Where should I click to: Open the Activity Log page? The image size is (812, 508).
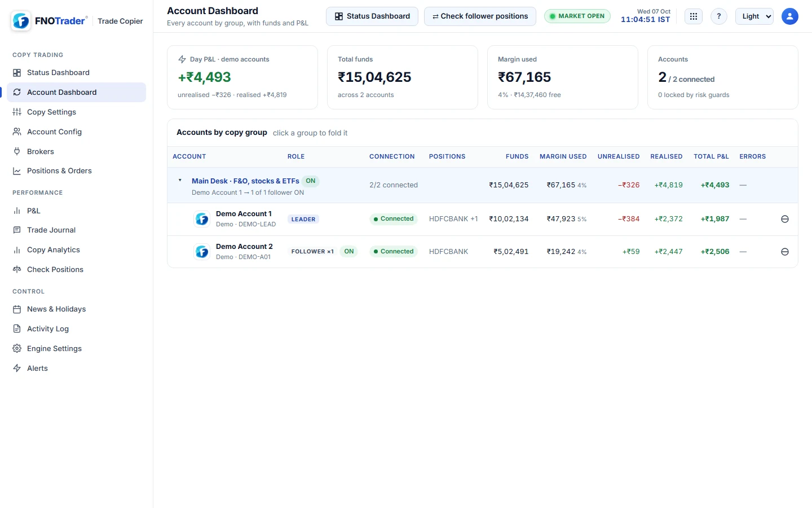pos(77,329)
